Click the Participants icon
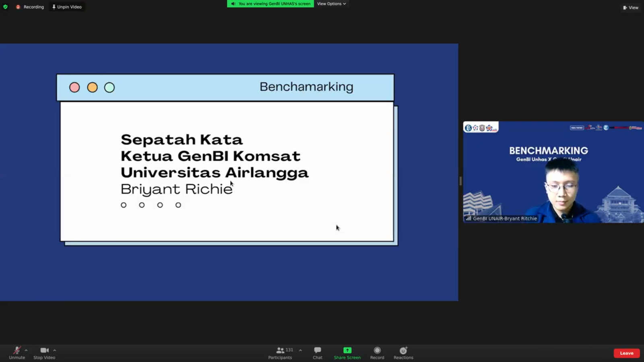Screen dimensions: 644x362 (280, 350)
